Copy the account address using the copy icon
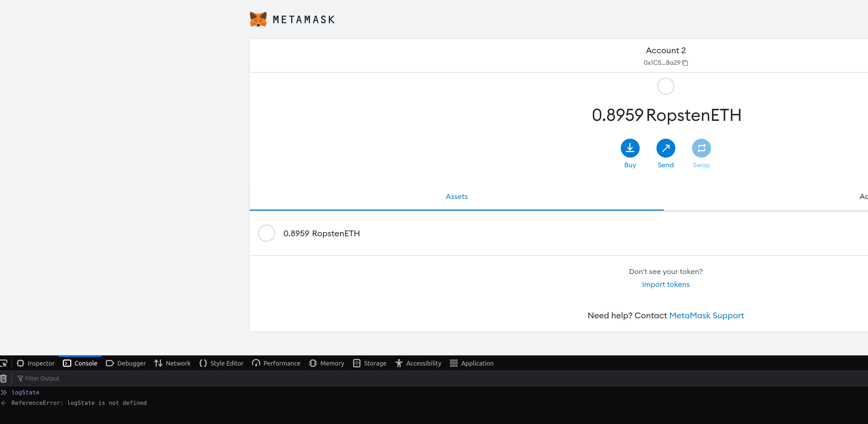 tap(685, 63)
